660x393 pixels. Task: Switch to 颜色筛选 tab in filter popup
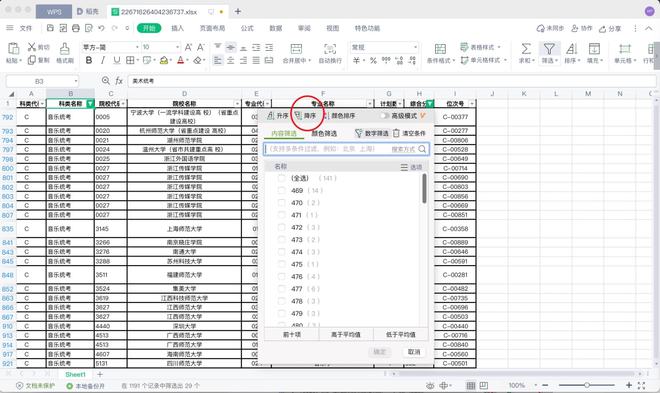324,133
